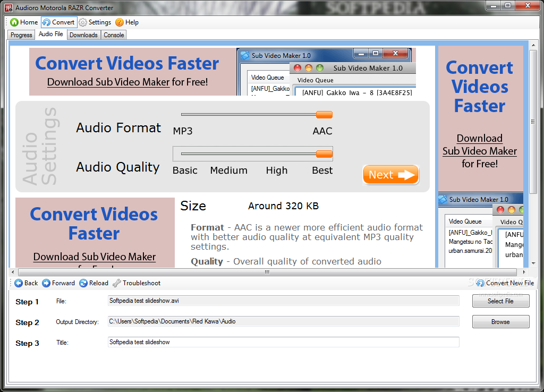Click 'Download Sub Video Maker' link in right sidebar ad
This screenshot has width=544, height=392.
pos(480,144)
